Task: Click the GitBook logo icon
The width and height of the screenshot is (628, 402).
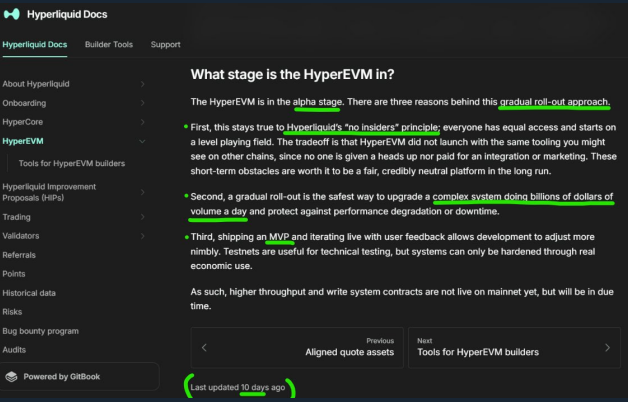Action: pyautogui.click(x=12, y=376)
